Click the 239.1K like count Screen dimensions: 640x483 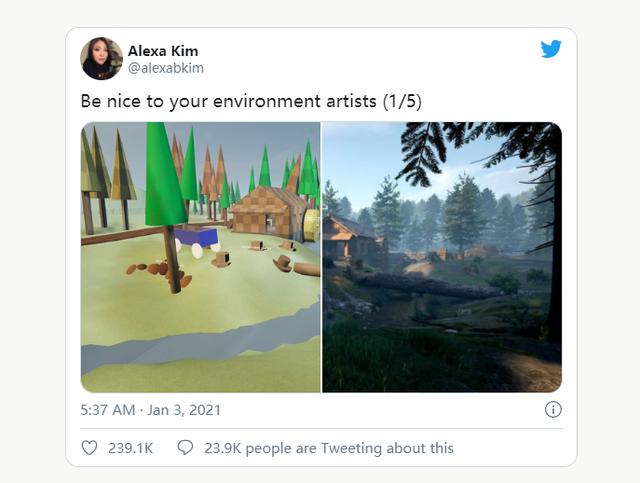coord(130,448)
